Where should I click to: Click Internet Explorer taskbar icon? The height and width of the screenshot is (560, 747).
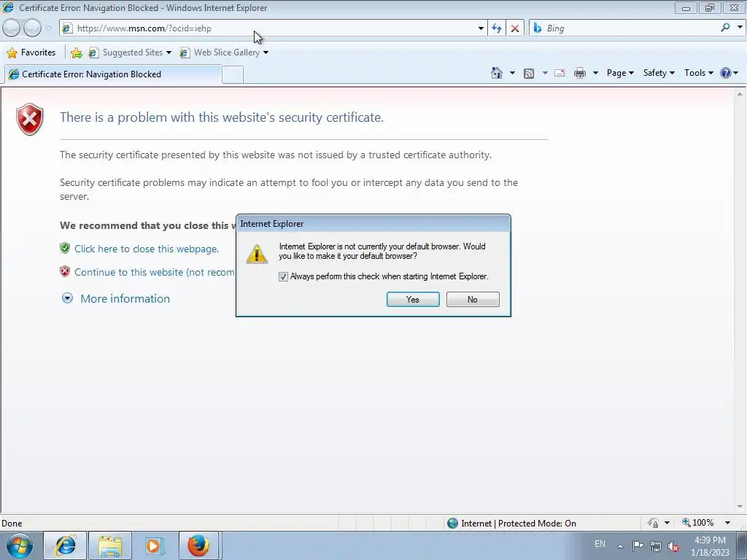(x=65, y=545)
